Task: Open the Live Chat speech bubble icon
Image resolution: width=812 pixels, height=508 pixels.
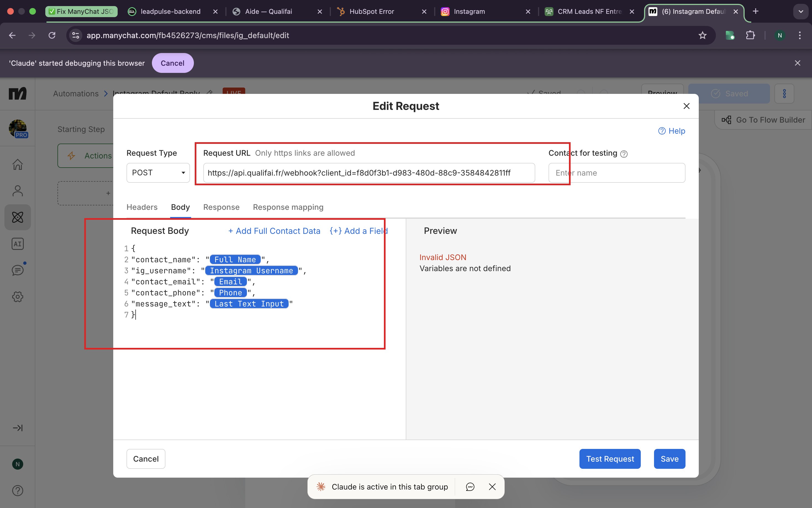Action: pos(17,270)
